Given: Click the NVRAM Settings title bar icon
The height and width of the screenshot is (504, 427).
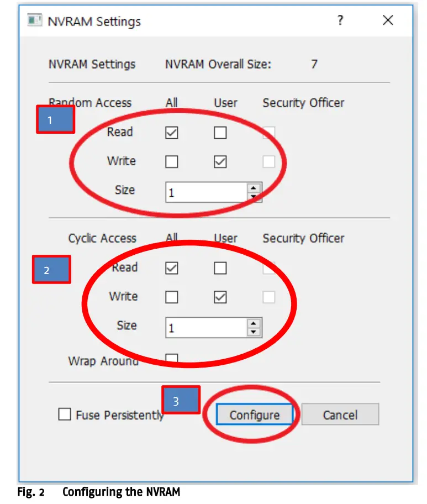Looking at the screenshot, I should (35, 20).
